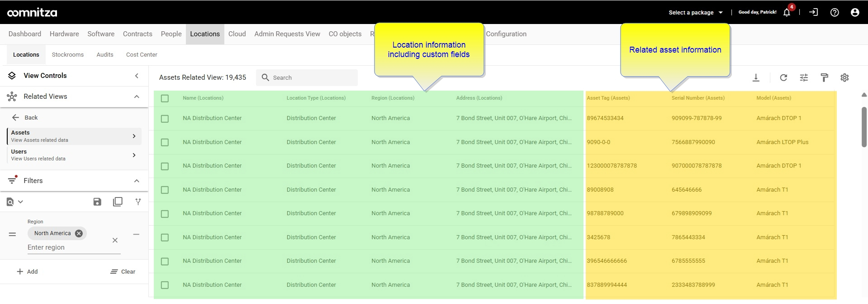
Task: Toggle the select-all header checkbox
Action: (x=165, y=98)
